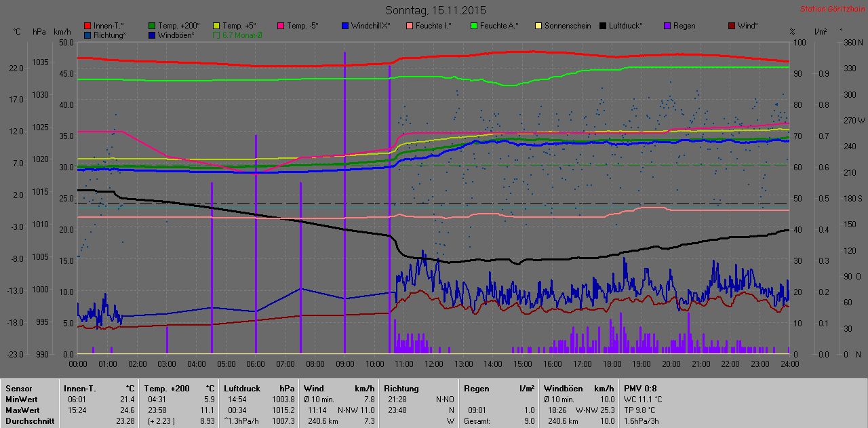Image resolution: width=868 pixels, height=428 pixels.
Task: Click the bright green Feuchte A. legend icon
Action: click(474, 26)
